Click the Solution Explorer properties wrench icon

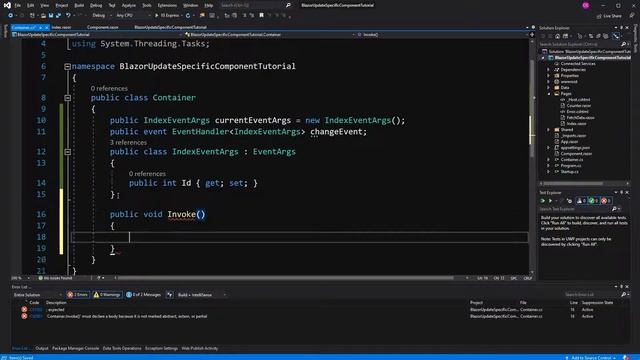pyautogui.click(x=616, y=36)
